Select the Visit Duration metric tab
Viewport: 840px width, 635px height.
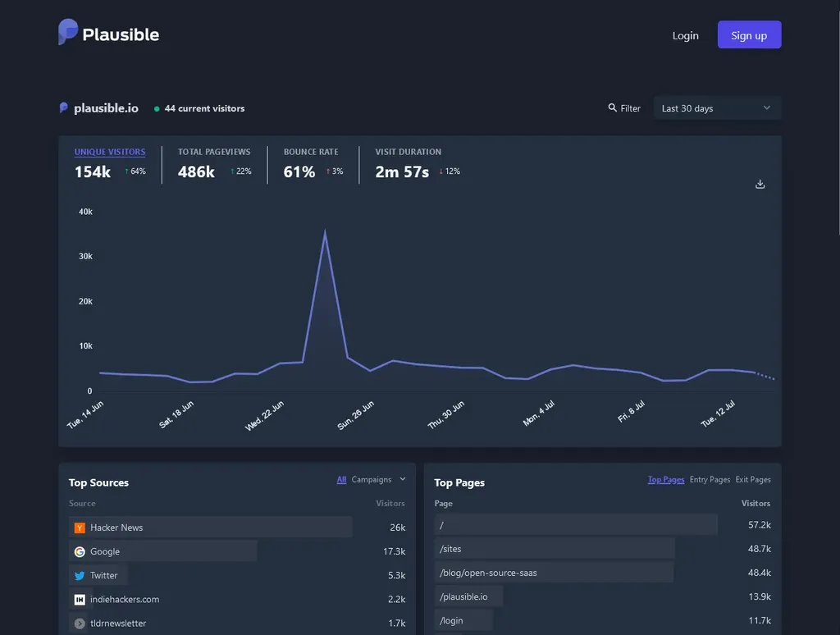pyautogui.click(x=409, y=152)
